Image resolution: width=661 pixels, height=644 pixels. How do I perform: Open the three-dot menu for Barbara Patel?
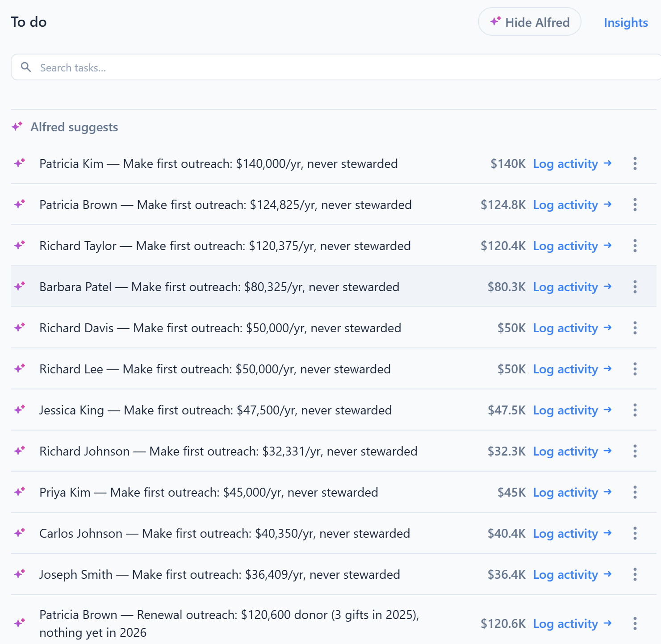(635, 287)
